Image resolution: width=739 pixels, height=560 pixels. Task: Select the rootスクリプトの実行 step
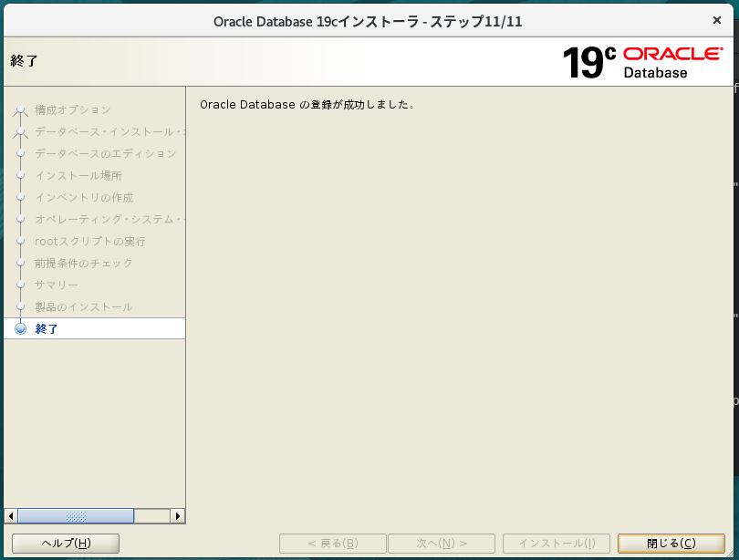(90, 241)
